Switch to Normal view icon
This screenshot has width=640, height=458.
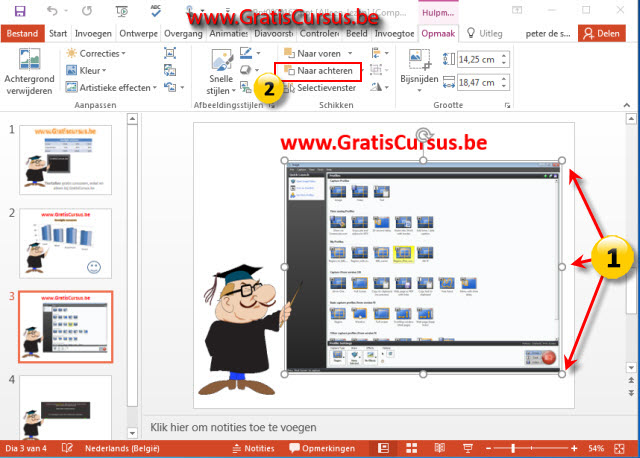point(384,449)
